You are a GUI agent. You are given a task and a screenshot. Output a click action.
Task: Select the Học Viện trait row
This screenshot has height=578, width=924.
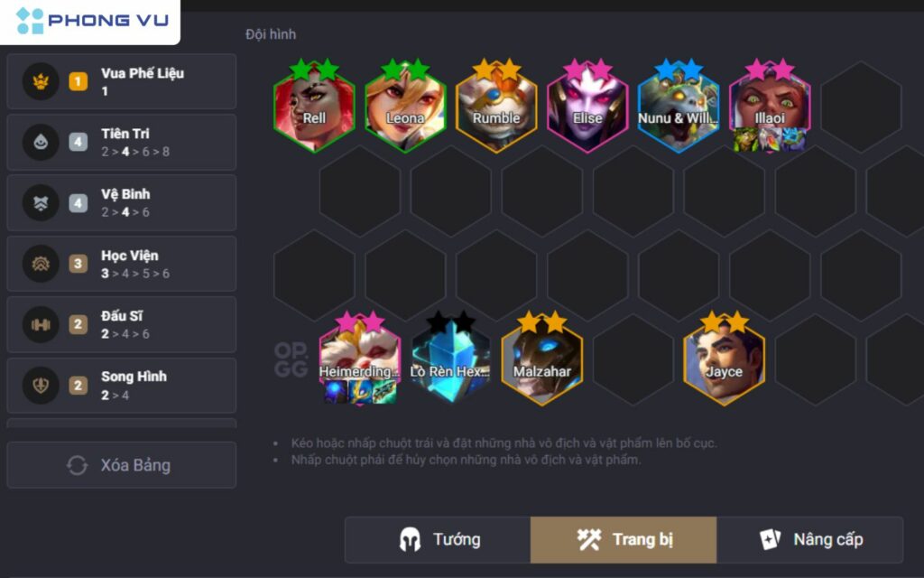coord(122,264)
